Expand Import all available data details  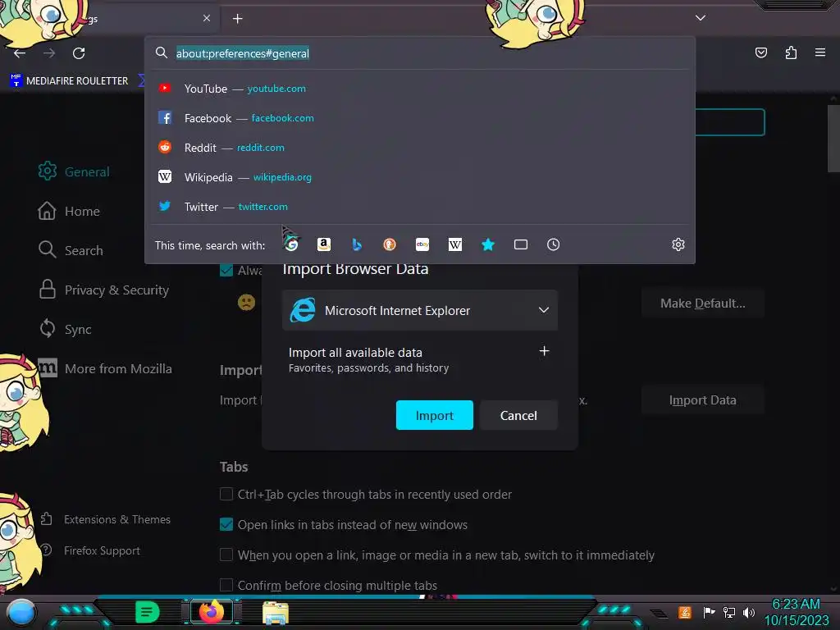tap(544, 351)
